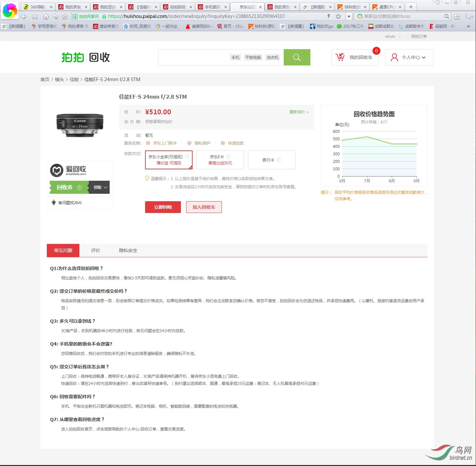Close the 手机数码 browser tab
The height and width of the screenshot is (466, 476).
click(225, 7)
